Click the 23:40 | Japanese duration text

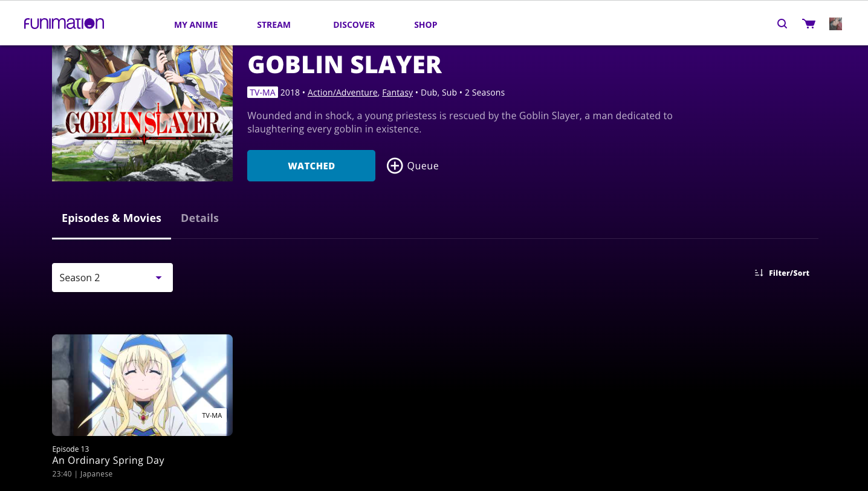82,474
